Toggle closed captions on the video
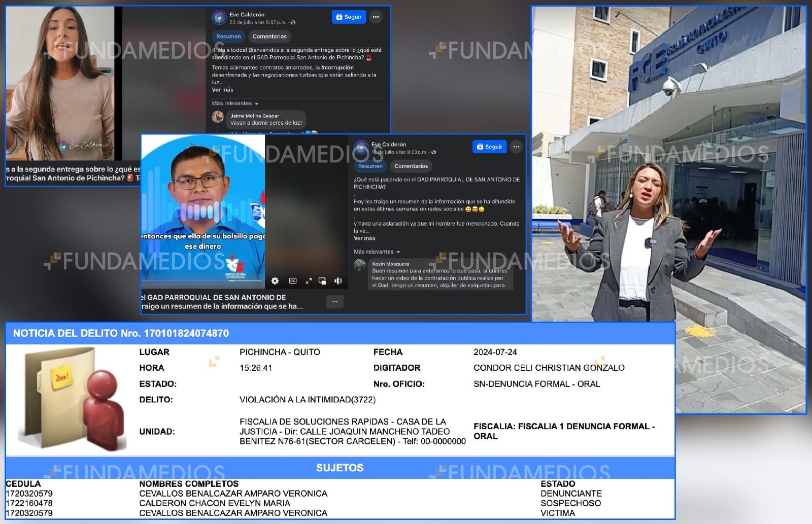The width and height of the screenshot is (812, 524). (x=293, y=281)
